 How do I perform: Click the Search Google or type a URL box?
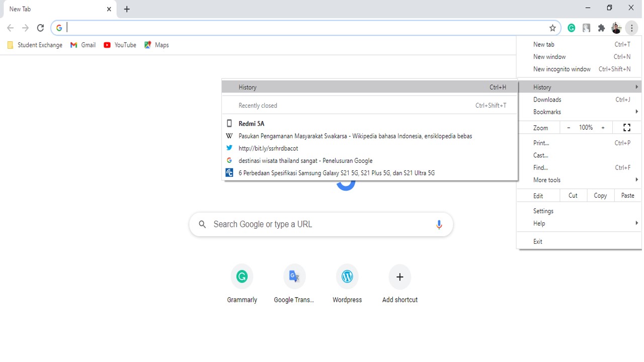(x=321, y=225)
